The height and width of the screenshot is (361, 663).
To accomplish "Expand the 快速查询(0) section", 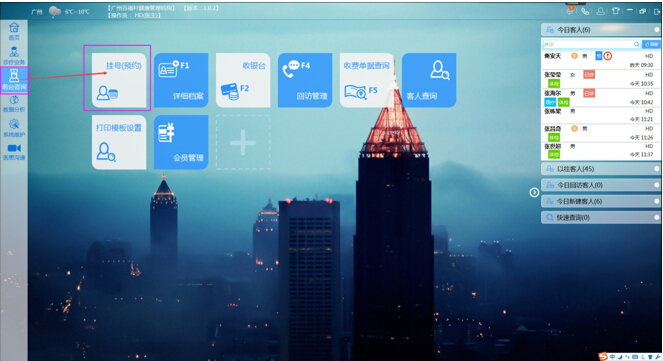I will pyautogui.click(x=600, y=217).
